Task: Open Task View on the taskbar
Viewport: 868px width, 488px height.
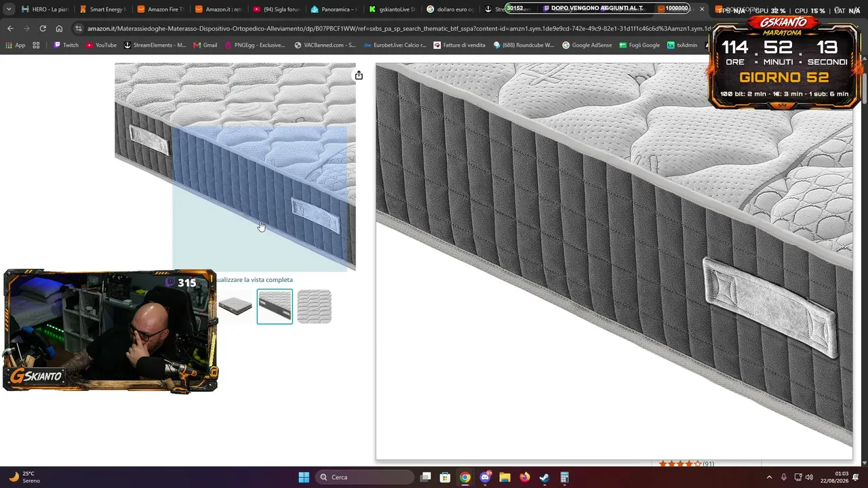Action: point(425,477)
